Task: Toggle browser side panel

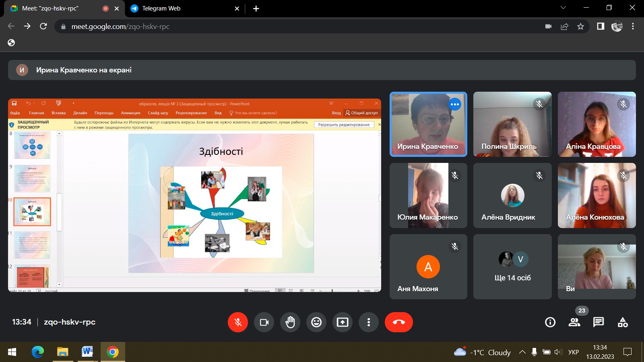Action: pyautogui.click(x=601, y=27)
